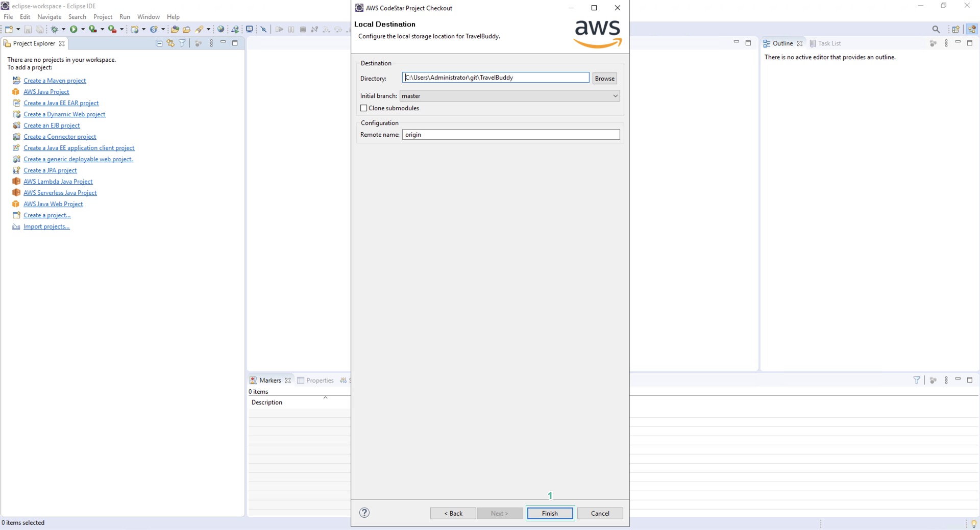Open the Outline view menu dots
980x530 pixels.
pyautogui.click(x=946, y=43)
